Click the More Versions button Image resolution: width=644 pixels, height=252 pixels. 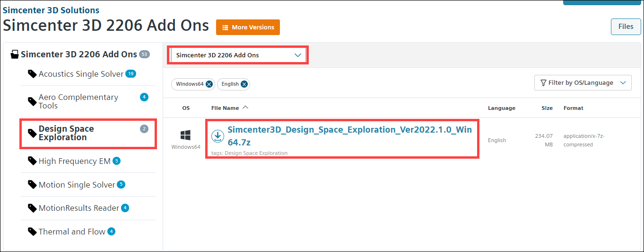[248, 27]
